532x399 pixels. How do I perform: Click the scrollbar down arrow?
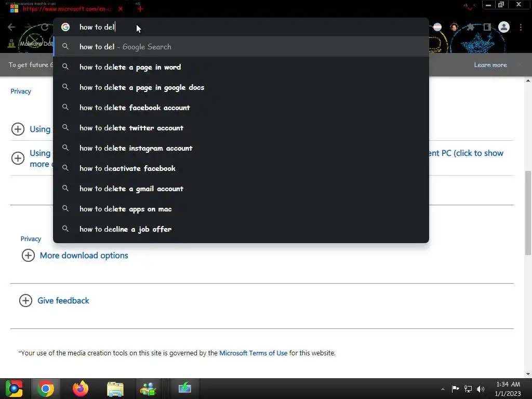pos(528,374)
